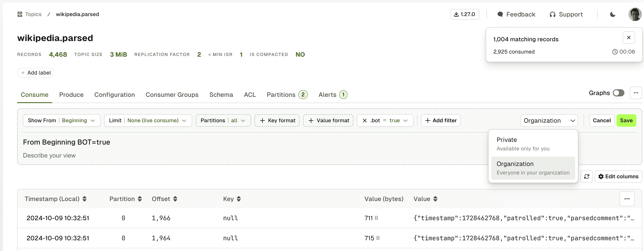This screenshot has height=251, width=644.
Task: Edit the view name From Beginning BOT=true
Action: (x=66, y=142)
